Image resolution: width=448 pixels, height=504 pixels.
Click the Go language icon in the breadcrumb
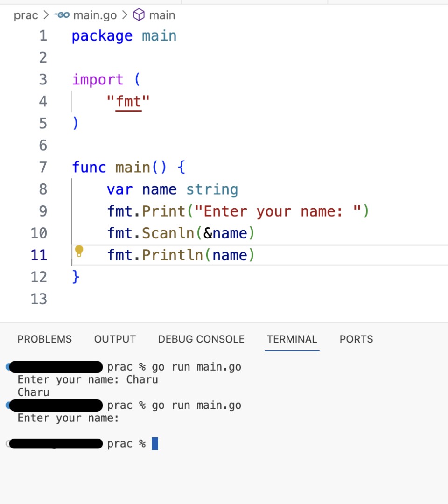(x=62, y=15)
